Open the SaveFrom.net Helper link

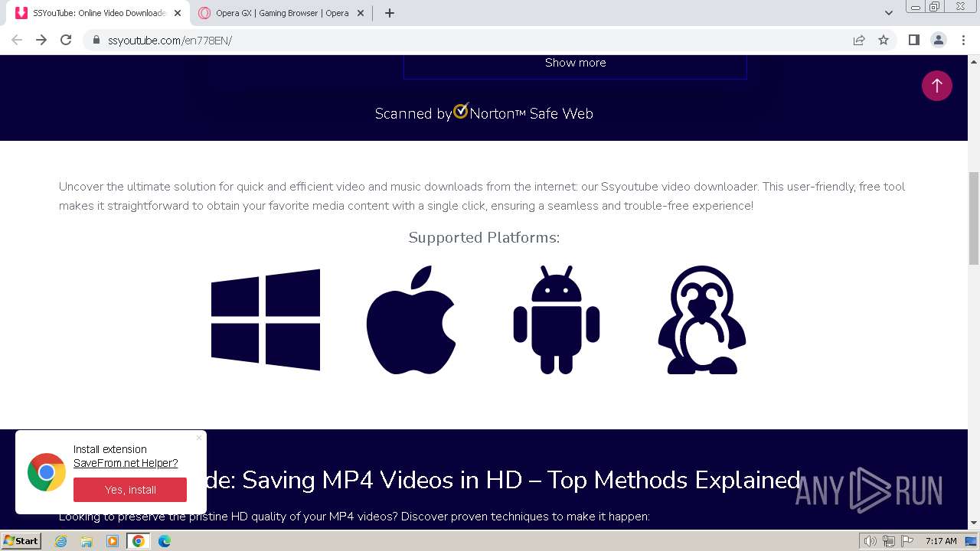(x=126, y=463)
